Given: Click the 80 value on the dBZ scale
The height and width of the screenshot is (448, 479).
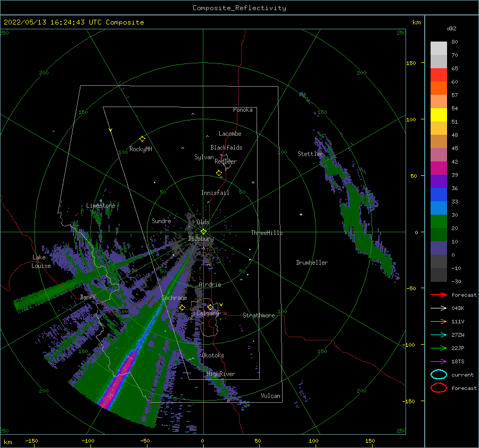Looking at the screenshot, I should click(455, 42).
